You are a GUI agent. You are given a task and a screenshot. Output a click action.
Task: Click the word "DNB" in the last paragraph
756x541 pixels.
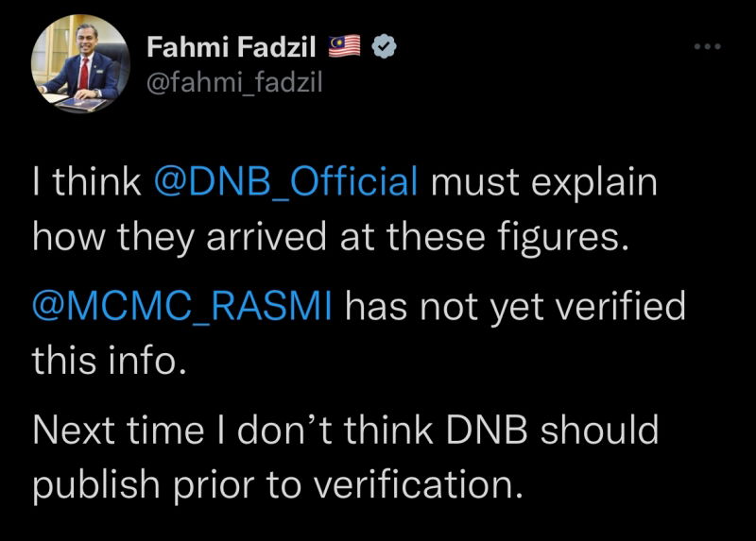(x=482, y=431)
